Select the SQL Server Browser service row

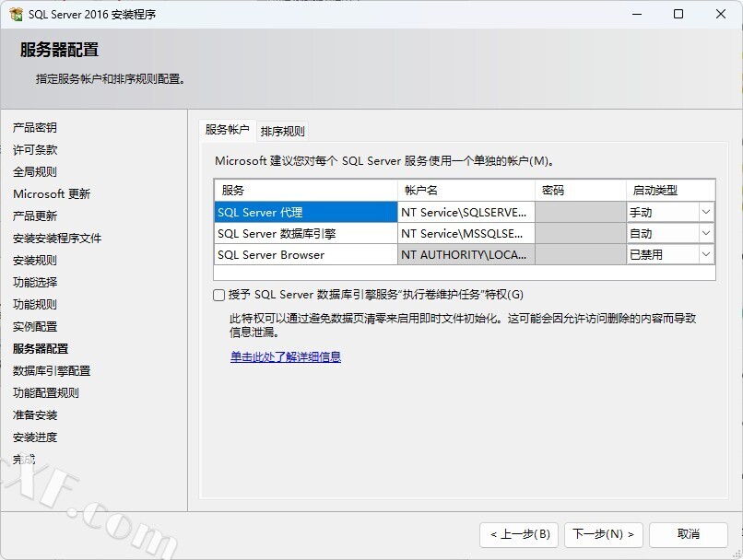point(306,255)
